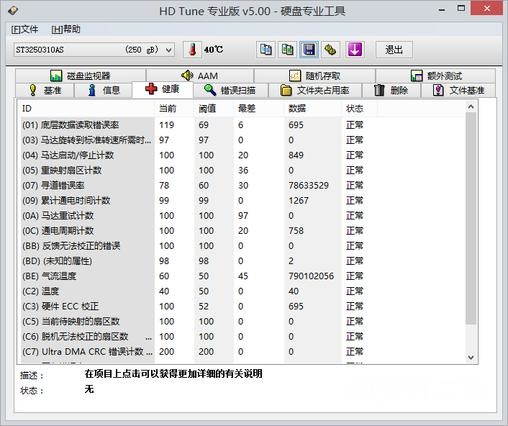This screenshot has width=508, height=426.
Task: Minimize the HD Tune window
Action: (x=442, y=10)
